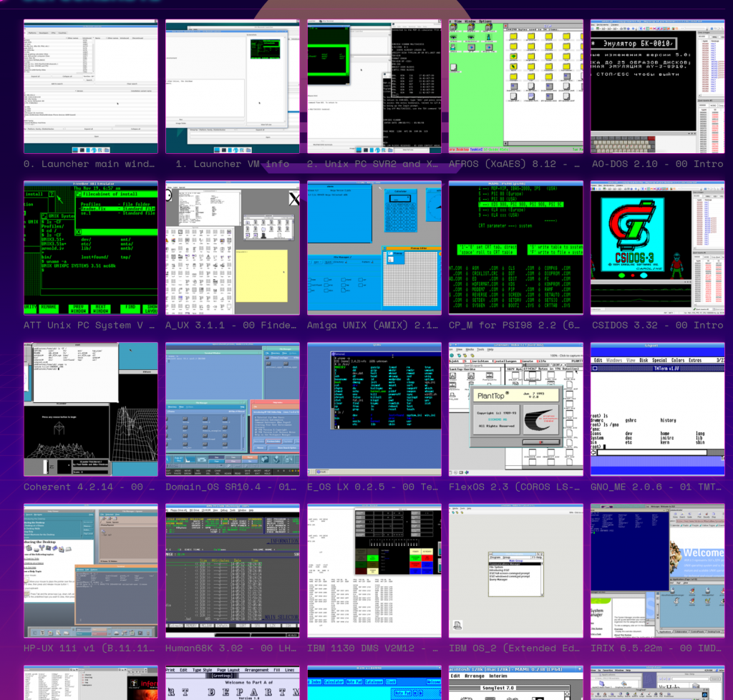Screen dimensions: 733x700
Task: Select the "IBM OS_2 (Extended Ed..." caption
Action: coord(514,648)
